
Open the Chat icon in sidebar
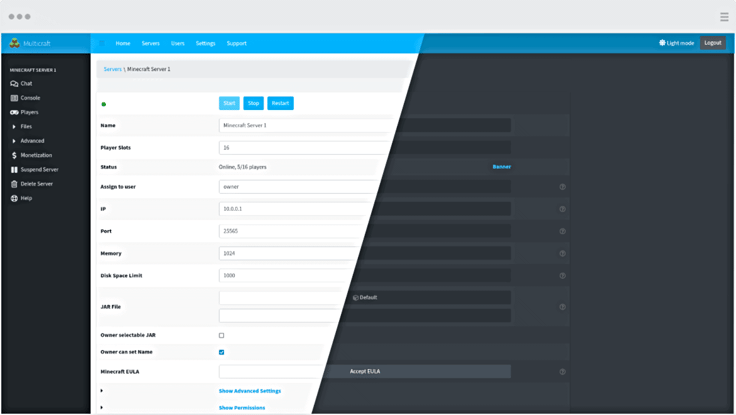14,84
